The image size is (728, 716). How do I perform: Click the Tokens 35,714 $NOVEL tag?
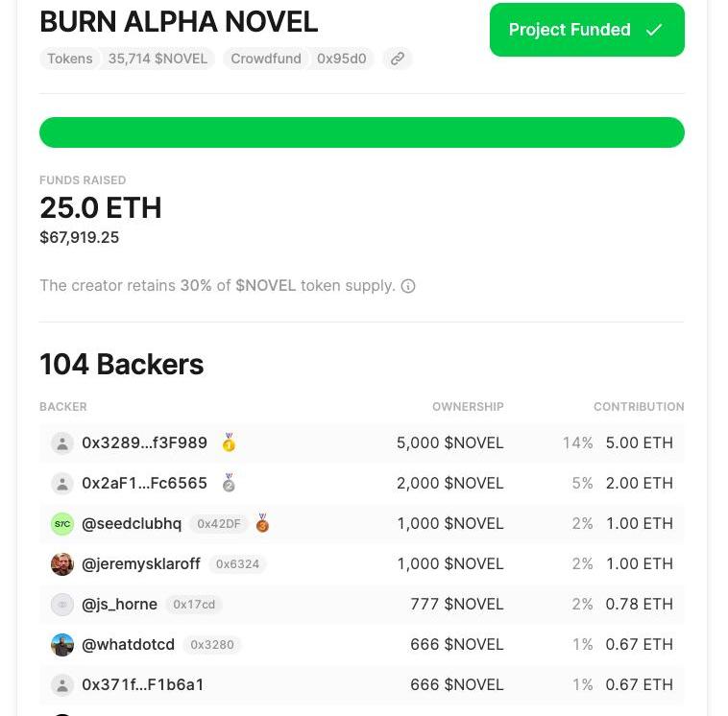127,59
